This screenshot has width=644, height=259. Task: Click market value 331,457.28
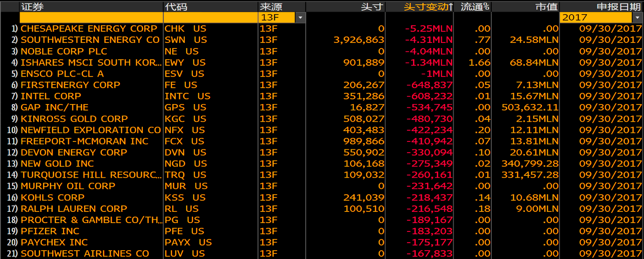coord(530,175)
